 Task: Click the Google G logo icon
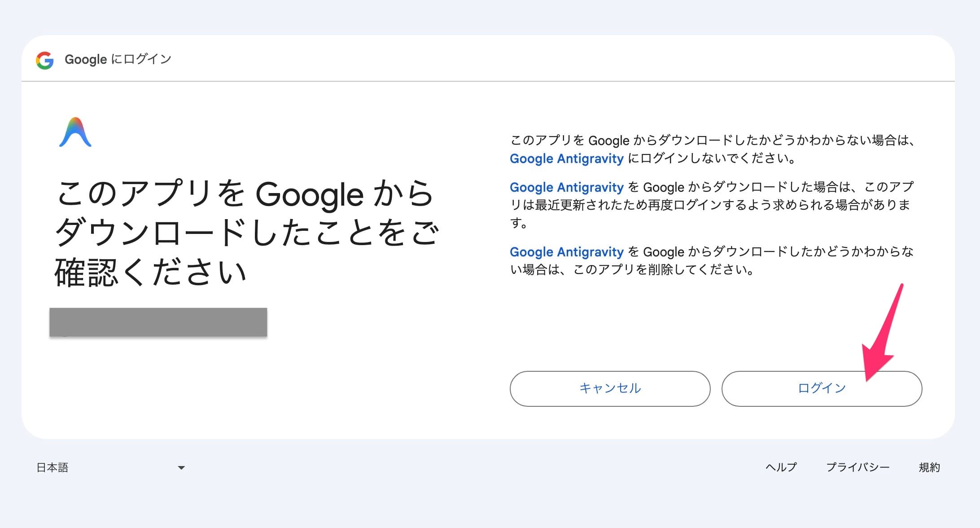click(x=44, y=59)
